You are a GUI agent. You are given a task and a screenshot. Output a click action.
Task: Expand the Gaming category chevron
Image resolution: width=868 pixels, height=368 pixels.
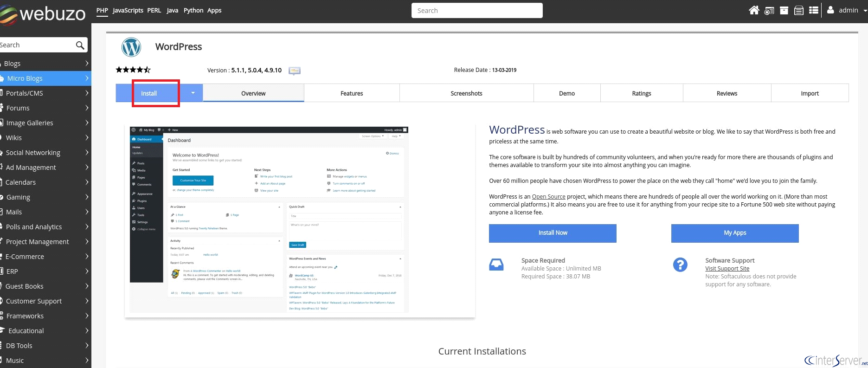pos(87,197)
